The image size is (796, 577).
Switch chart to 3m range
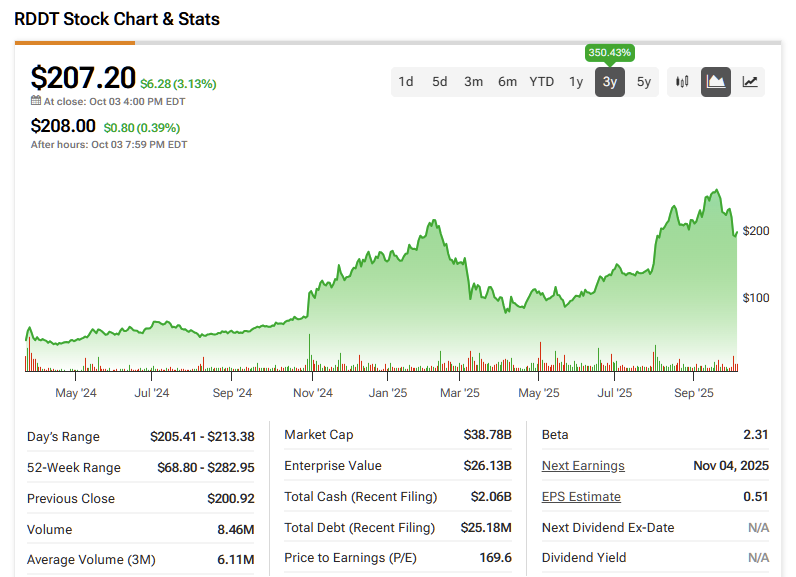[474, 82]
